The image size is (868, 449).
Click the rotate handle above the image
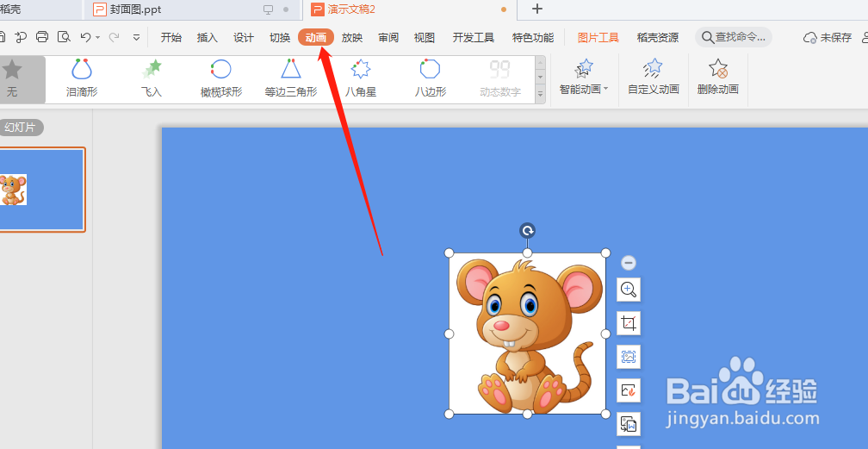click(x=528, y=231)
